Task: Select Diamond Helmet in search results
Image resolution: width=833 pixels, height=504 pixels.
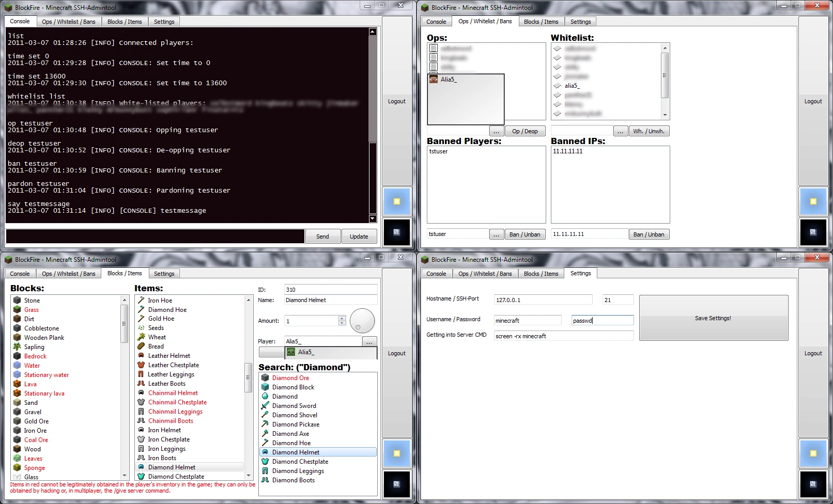Action: point(318,452)
